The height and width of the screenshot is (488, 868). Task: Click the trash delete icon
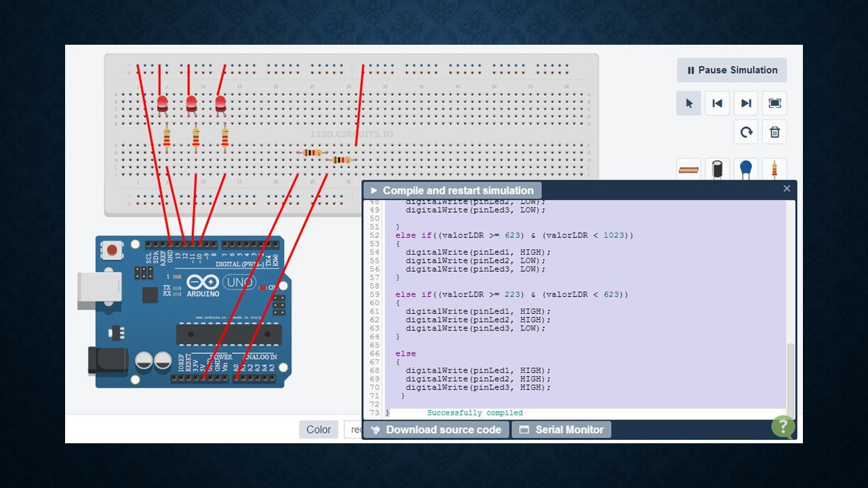pos(774,131)
